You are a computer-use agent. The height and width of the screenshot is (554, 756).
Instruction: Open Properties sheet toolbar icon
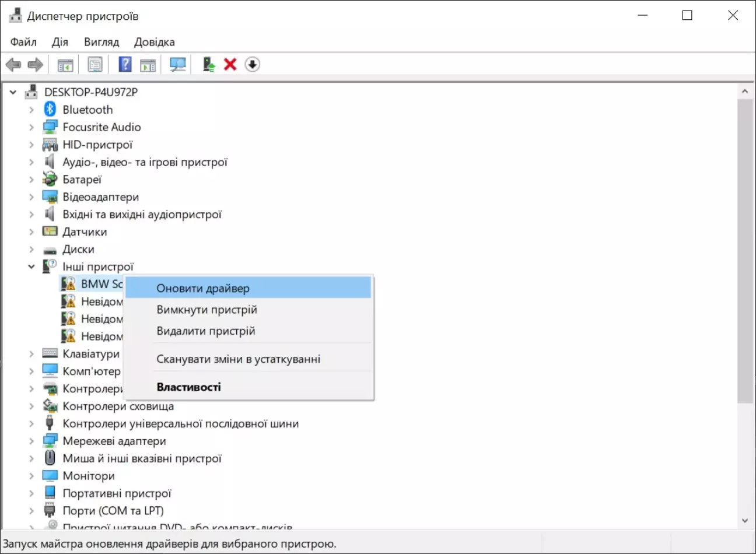[95, 65]
